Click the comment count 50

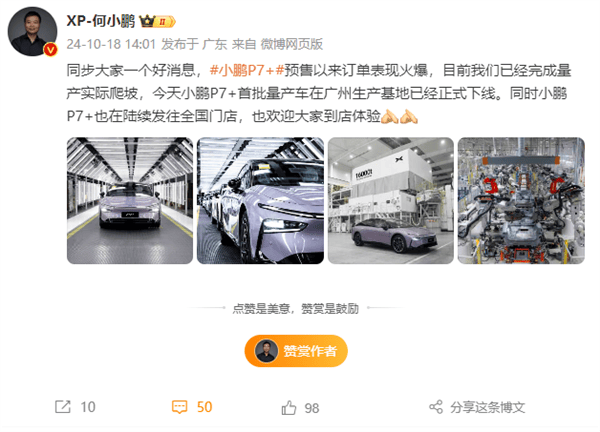(205, 407)
